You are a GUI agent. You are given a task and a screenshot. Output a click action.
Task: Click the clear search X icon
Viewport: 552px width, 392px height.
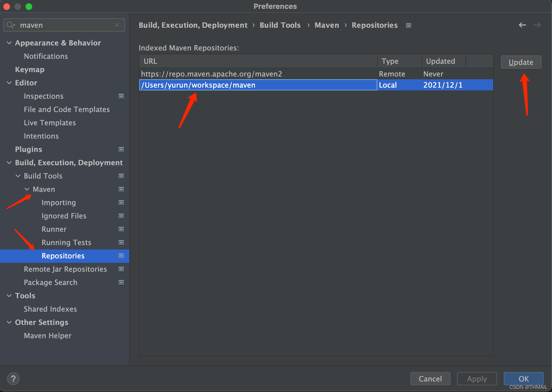point(117,25)
